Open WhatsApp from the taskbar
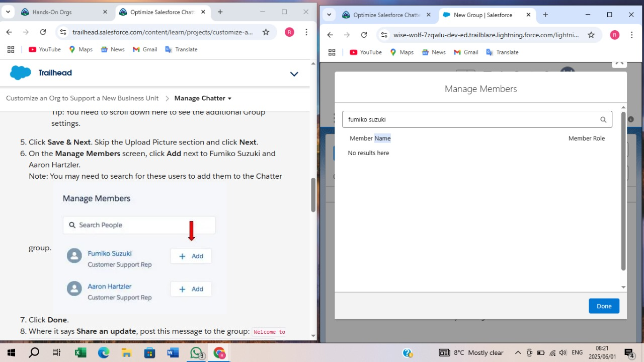Viewport: 644px width, 362px height. (196, 352)
